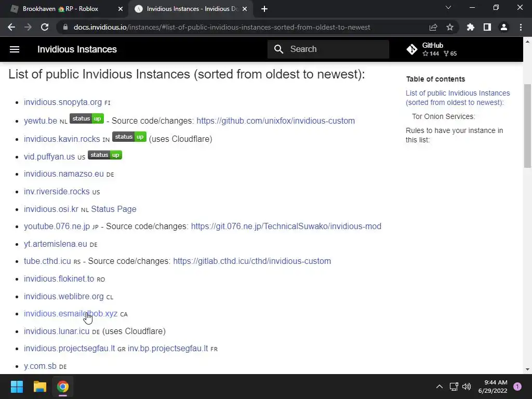532x399 pixels.
Task: Open the hamburger navigation menu
Action: click(x=14, y=49)
